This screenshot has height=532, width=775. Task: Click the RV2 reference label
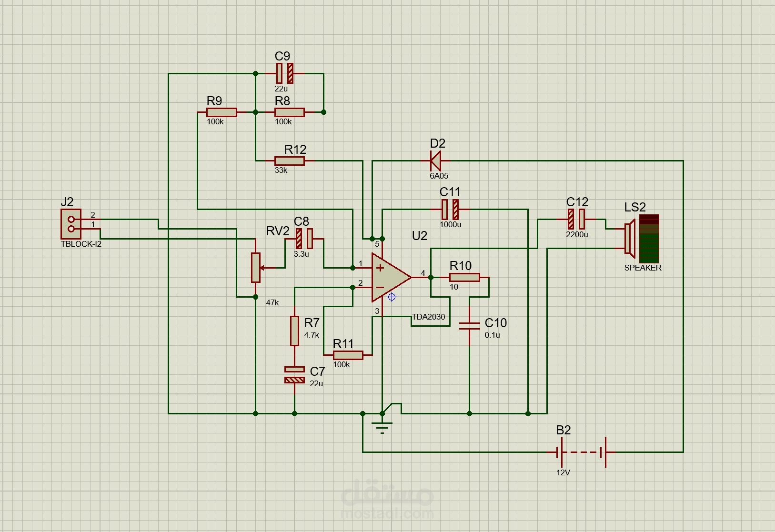[278, 231]
